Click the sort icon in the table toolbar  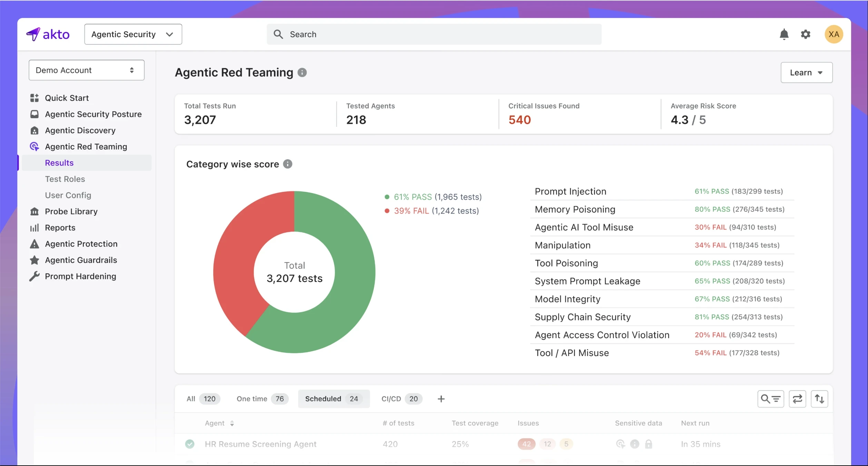820,399
